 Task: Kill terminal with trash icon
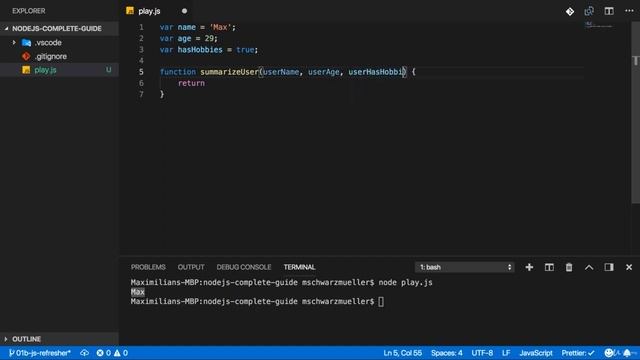(569, 267)
